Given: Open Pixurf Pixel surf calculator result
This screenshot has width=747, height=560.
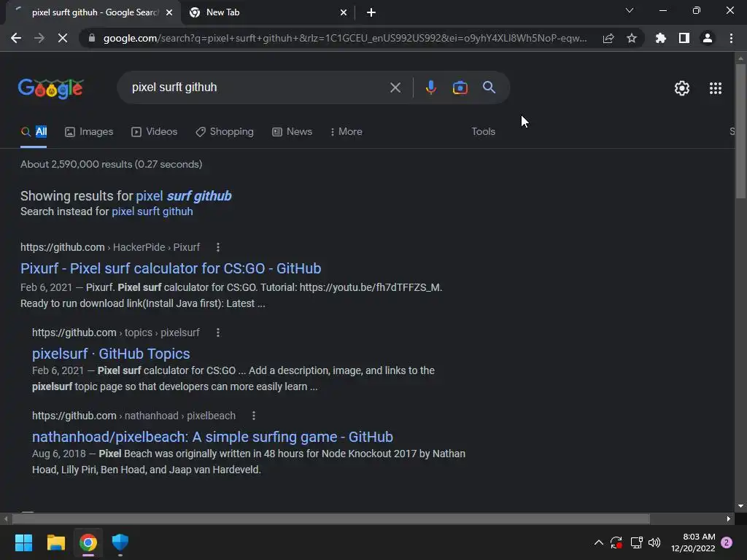Looking at the screenshot, I should pyautogui.click(x=171, y=268).
